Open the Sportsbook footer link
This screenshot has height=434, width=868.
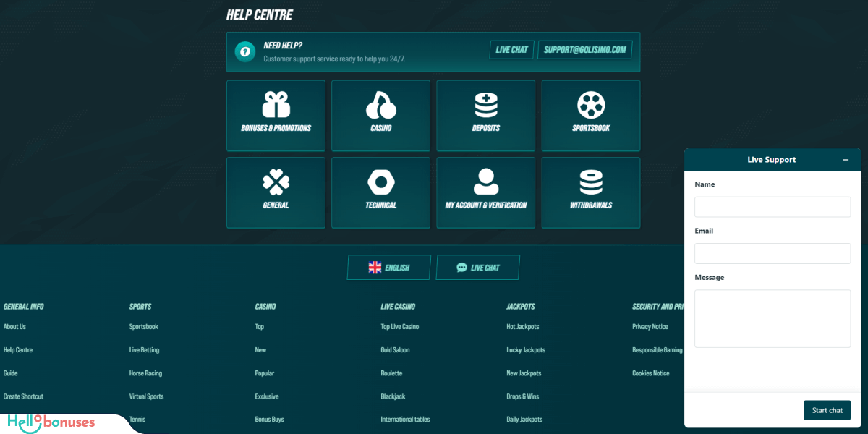pyautogui.click(x=144, y=327)
